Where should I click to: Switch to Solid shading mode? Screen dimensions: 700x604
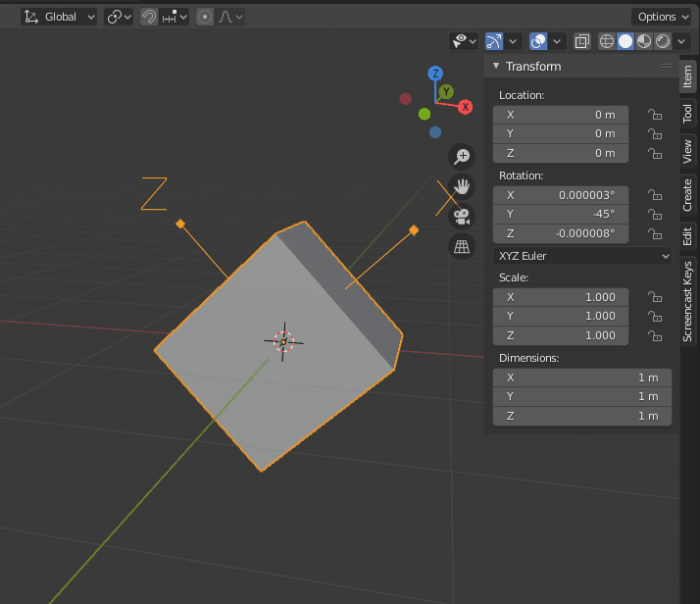point(625,41)
